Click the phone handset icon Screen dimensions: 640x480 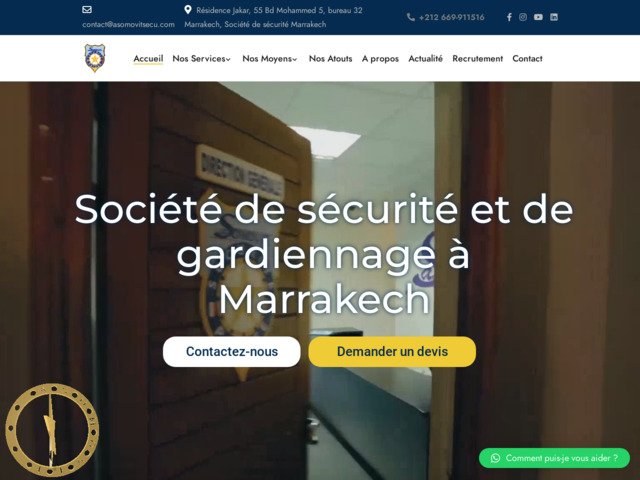[x=411, y=17]
